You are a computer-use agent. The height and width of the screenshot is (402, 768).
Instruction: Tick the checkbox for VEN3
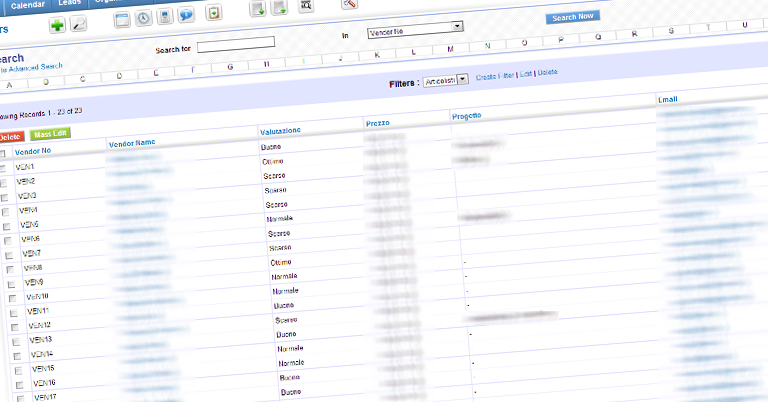5,198
